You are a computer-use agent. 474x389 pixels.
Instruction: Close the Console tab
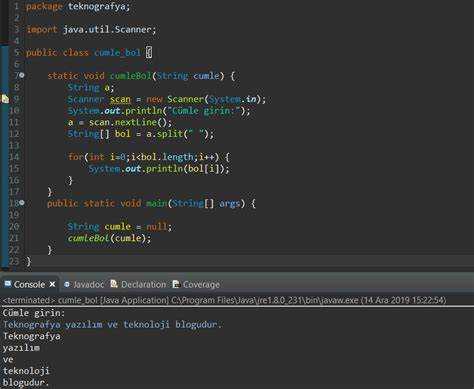click(x=52, y=284)
